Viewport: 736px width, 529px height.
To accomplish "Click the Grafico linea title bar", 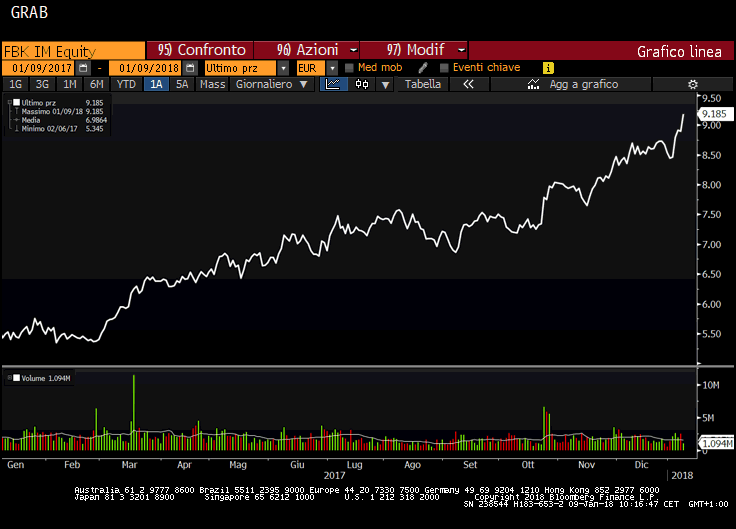I will coord(601,51).
